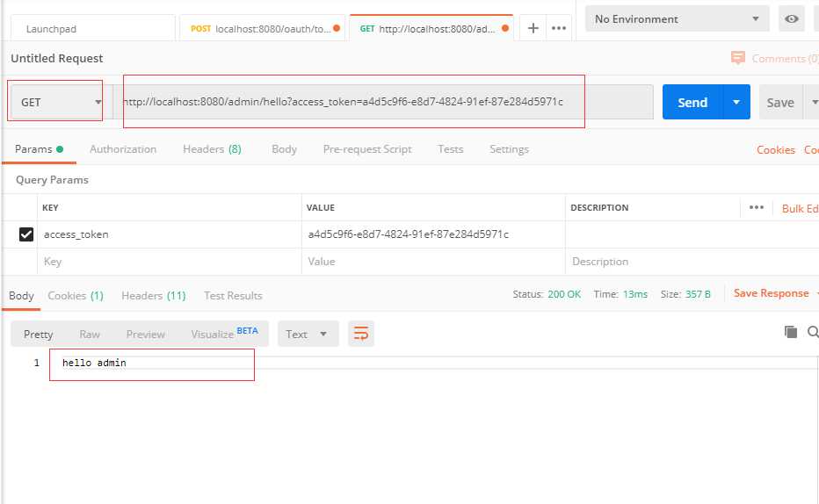This screenshot has height=504, width=819.
Task: Switch response view to Visualize BETA
Action: pyautogui.click(x=224, y=334)
